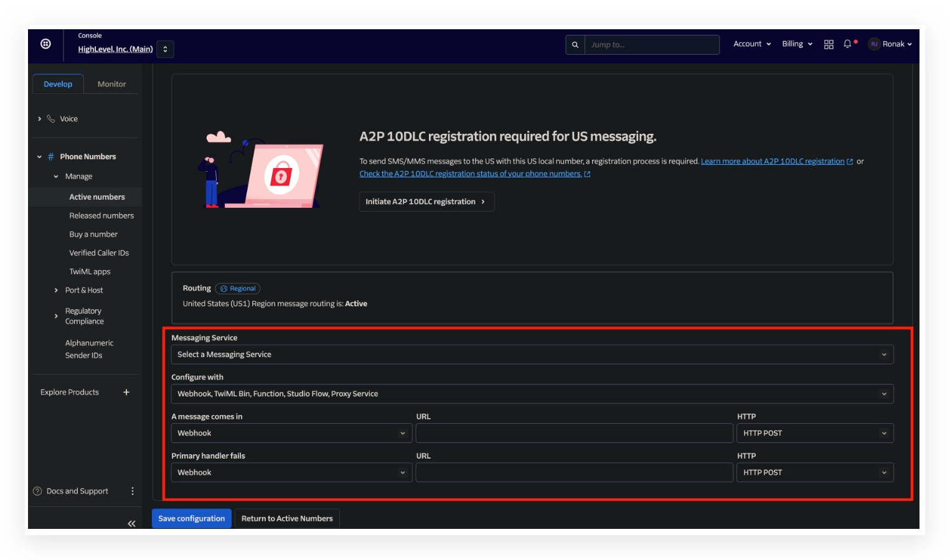Click the Regional routing badge
Screen dimensions: 950x560
click(238, 289)
